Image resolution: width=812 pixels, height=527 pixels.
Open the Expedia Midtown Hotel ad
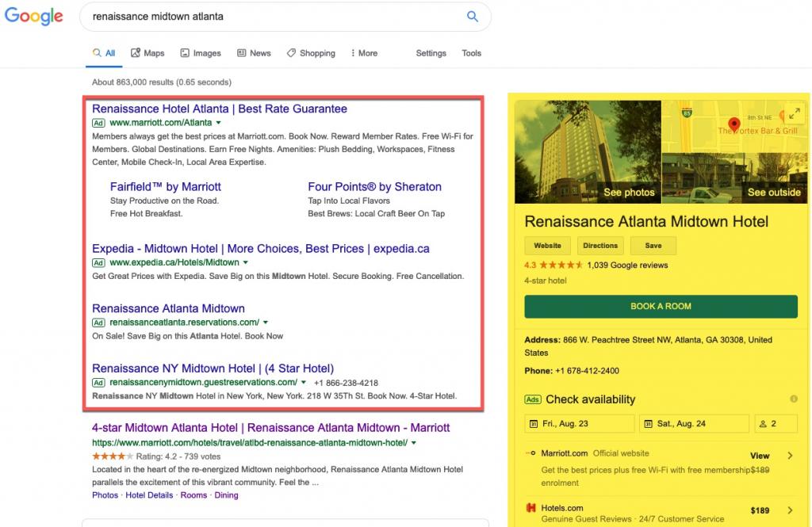pos(260,249)
